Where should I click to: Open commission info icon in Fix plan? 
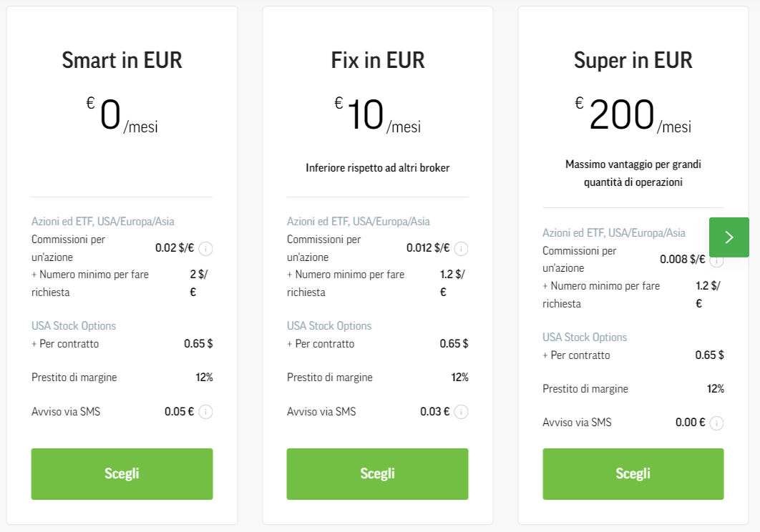point(461,249)
